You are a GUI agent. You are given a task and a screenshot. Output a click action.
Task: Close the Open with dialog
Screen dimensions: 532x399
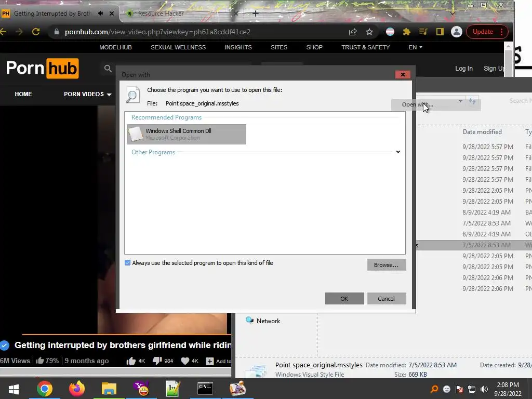click(x=403, y=75)
